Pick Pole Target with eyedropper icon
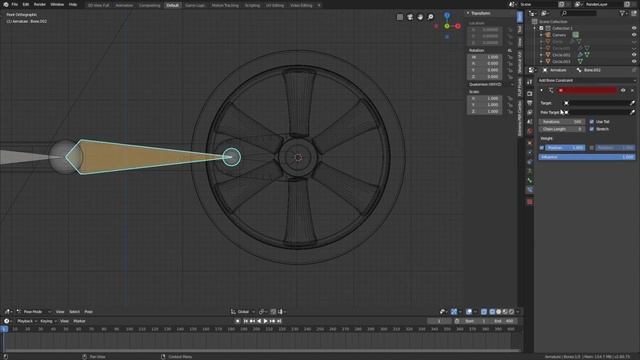 (x=632, y=112)
